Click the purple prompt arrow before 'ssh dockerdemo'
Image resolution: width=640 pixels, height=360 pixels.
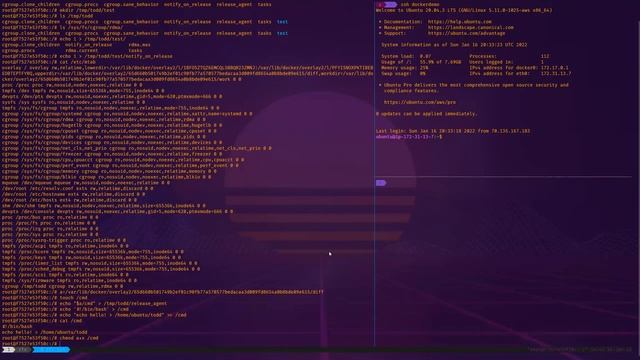pyautogui.click(x=390, y=4)
